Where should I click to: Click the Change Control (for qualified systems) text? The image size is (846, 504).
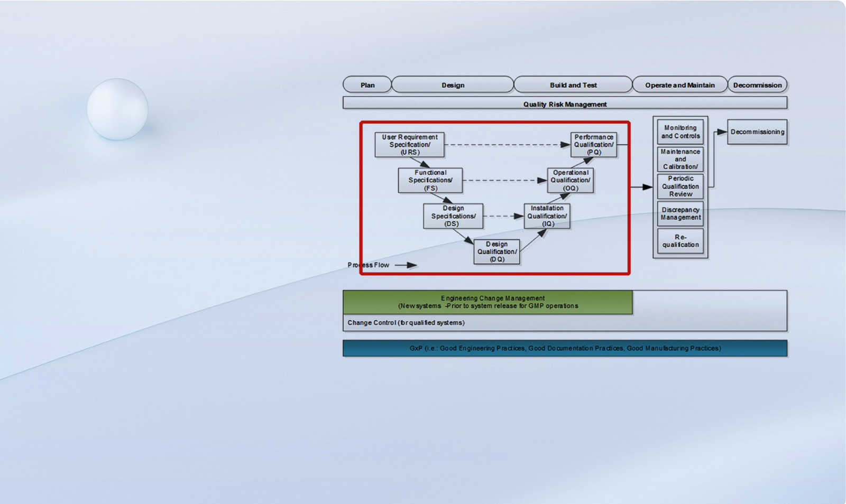[x=406, y=323]
